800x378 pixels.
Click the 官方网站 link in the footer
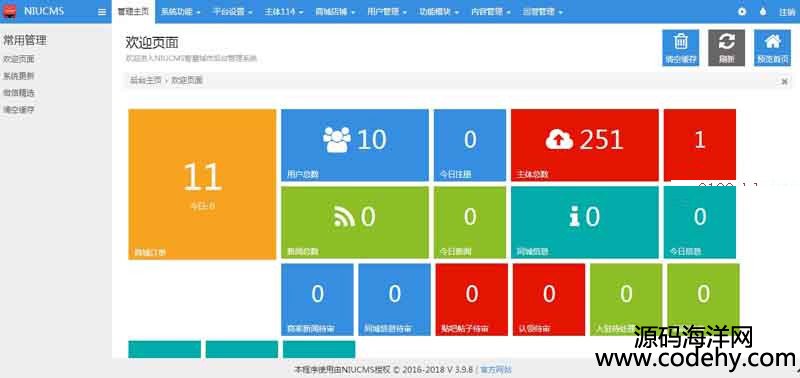click(496, 369)
